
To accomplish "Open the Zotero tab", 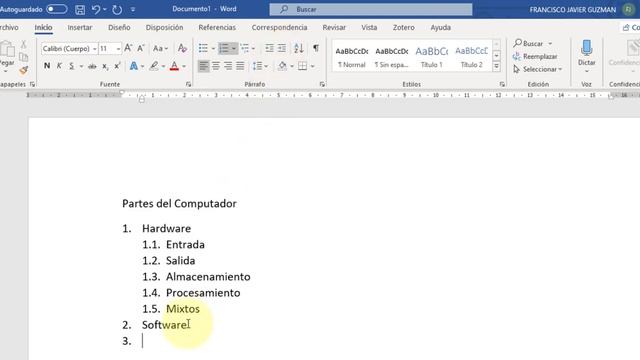I will (x=404, y=27).
